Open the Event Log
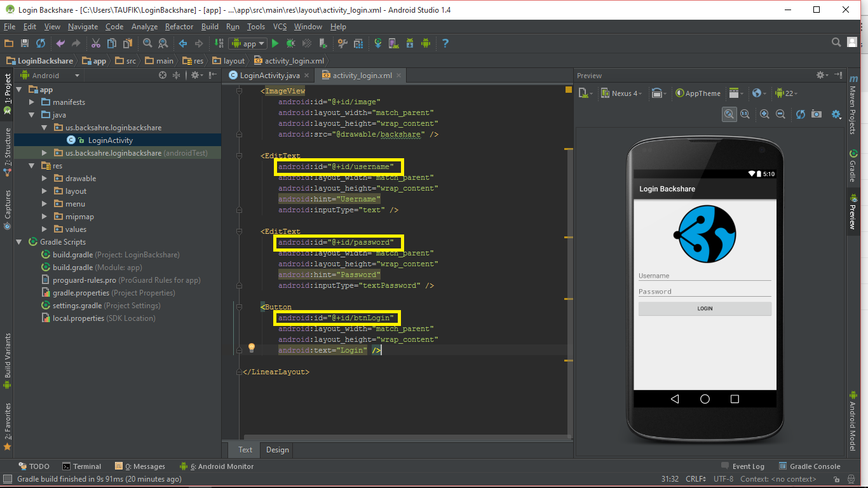This screenshot has width=868, height=488. pos(743,466)
